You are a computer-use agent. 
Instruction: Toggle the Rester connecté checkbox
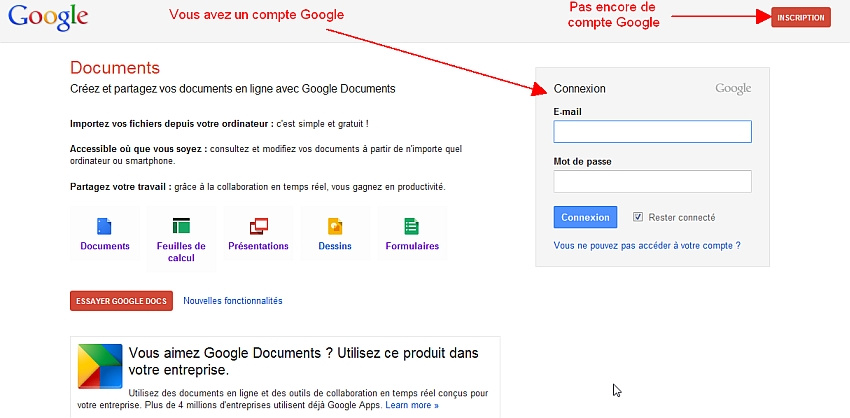point(638,217)
